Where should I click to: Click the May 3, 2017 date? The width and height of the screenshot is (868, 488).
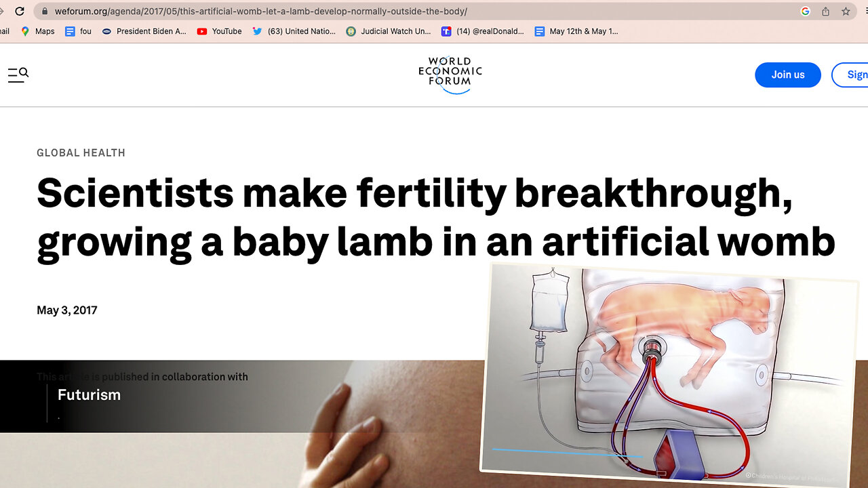coord(67,310)
